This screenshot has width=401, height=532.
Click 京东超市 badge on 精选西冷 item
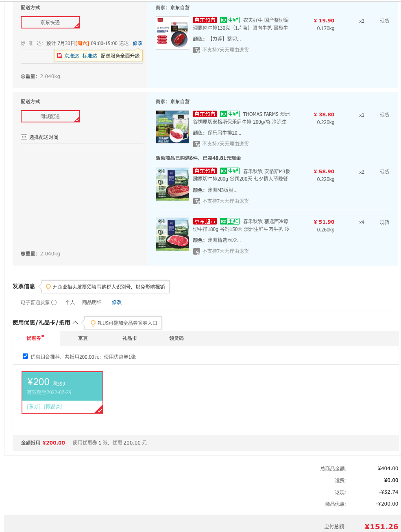click(205, 221)
